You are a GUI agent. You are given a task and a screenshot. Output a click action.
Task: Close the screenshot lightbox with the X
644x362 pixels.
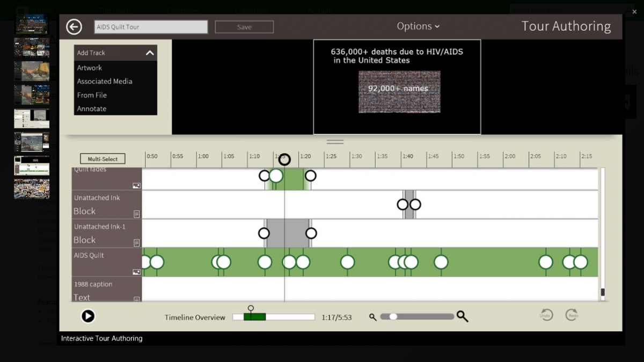(635, 12)
